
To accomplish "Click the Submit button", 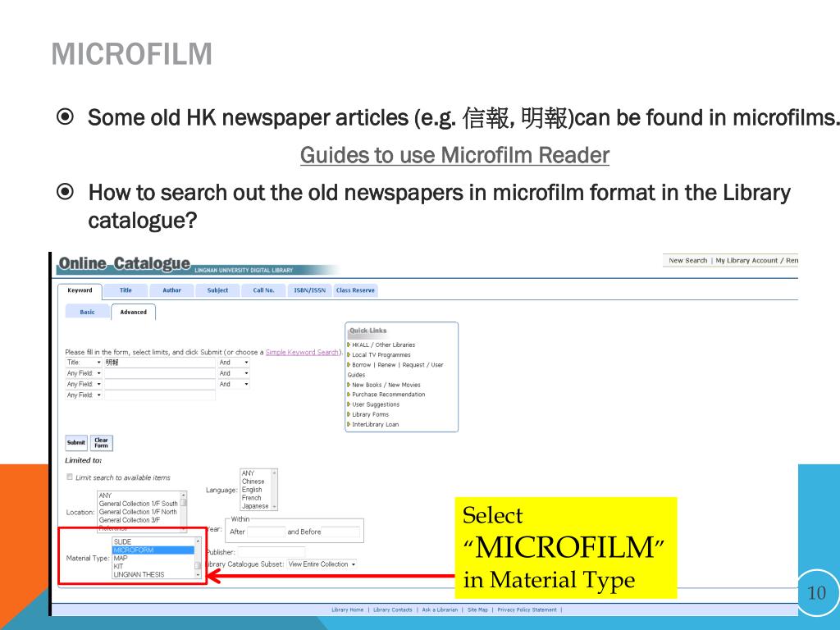I will click(76, 442).
